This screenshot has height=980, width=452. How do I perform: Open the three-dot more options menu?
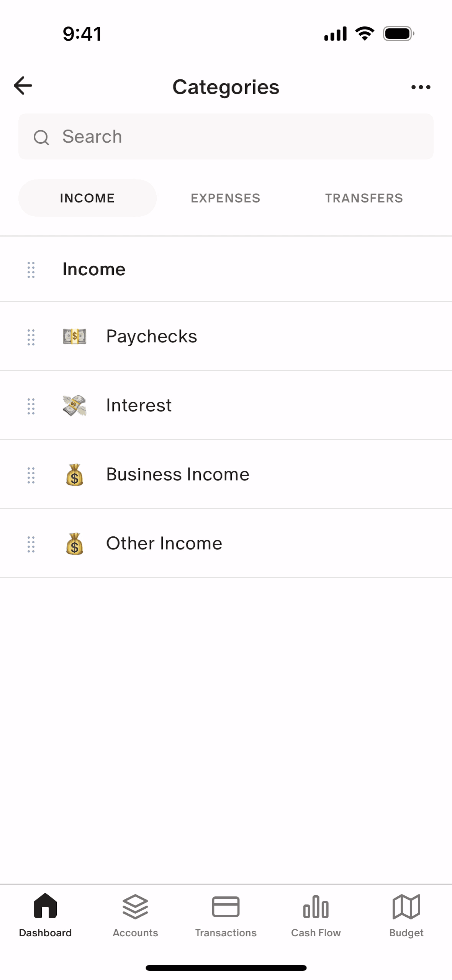421,87
